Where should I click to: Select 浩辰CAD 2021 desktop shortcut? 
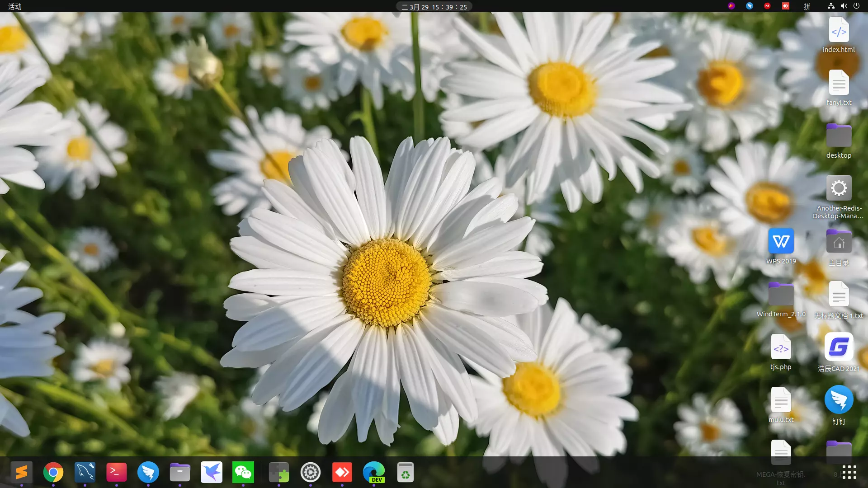(839, 352)
